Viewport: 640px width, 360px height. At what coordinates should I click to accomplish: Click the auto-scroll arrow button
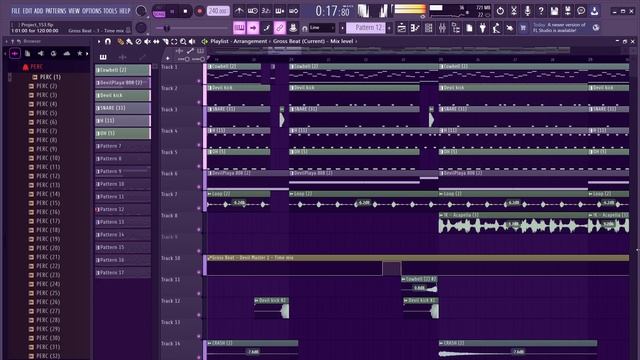[253, 28]
